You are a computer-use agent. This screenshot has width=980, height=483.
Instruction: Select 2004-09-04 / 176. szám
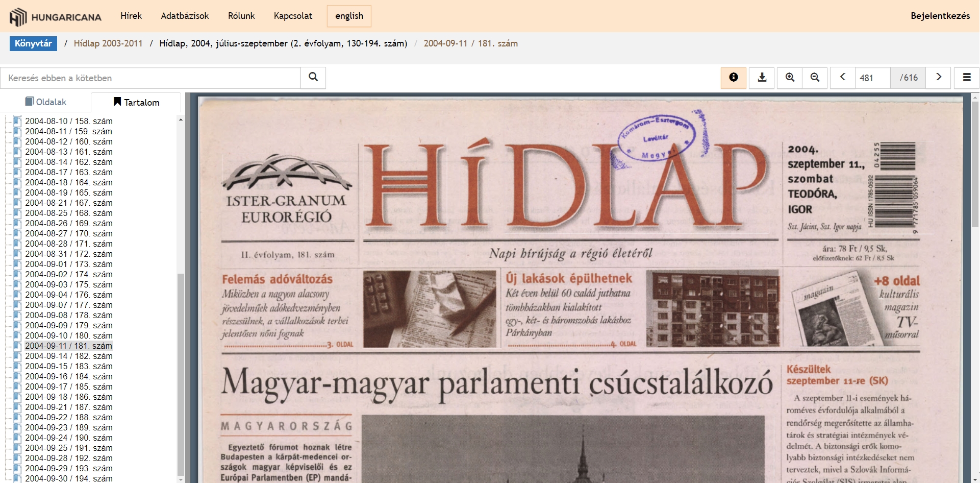[x=69, y=295]
